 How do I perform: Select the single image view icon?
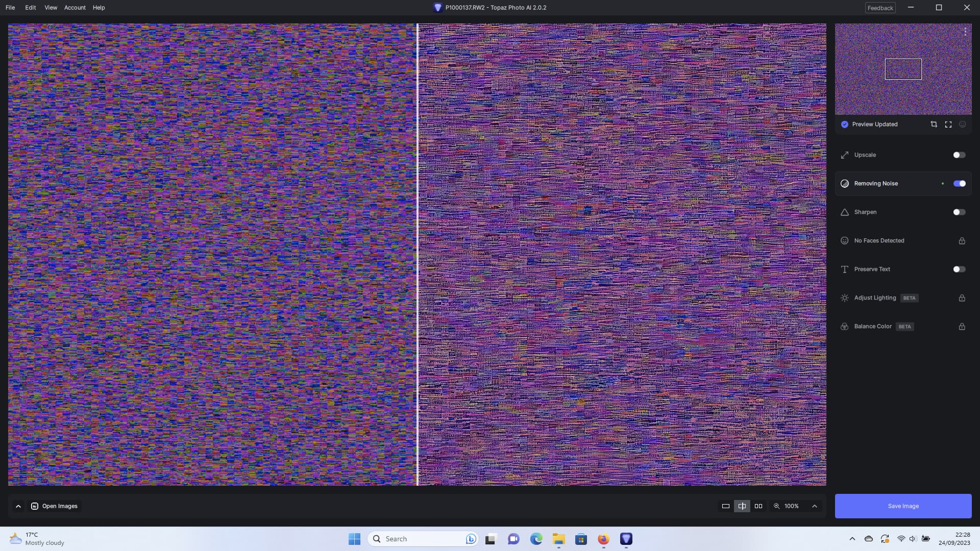click(725, 506)
